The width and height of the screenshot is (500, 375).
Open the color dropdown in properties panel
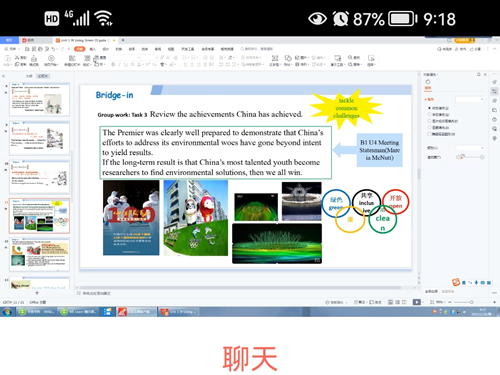tap(470, 148)
